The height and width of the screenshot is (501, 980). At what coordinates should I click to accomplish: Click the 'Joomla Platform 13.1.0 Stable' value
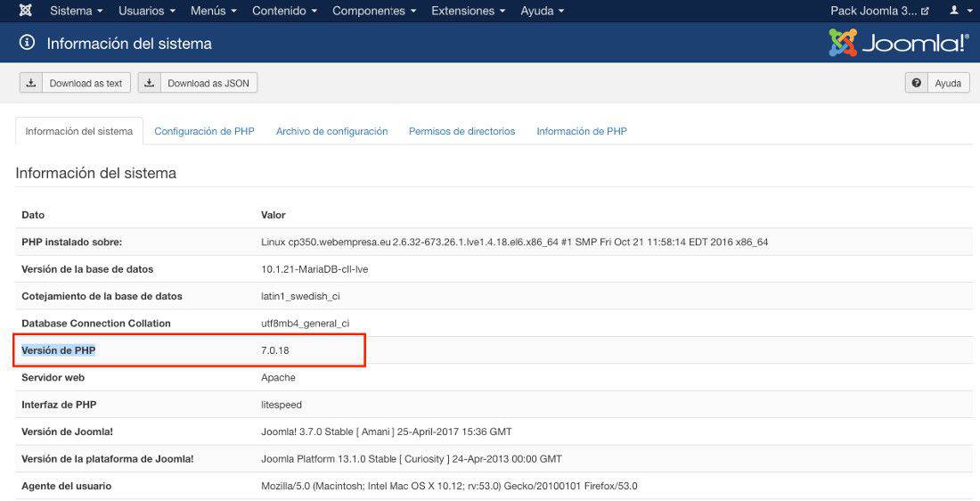(x=412, y=459)
